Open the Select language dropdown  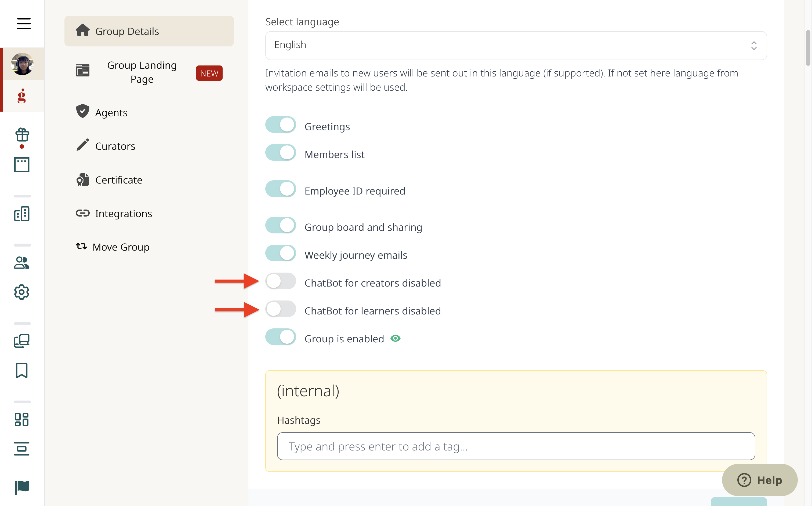[516, 46]
